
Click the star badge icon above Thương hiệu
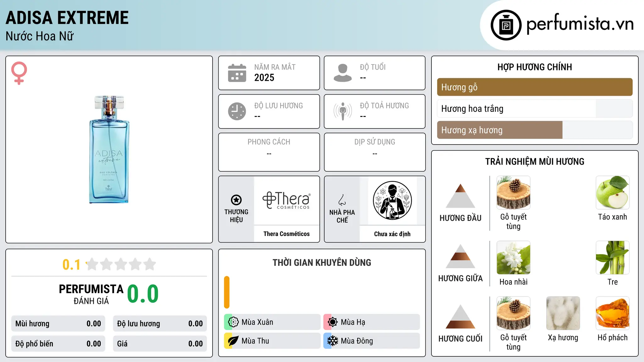click(236, 200)
